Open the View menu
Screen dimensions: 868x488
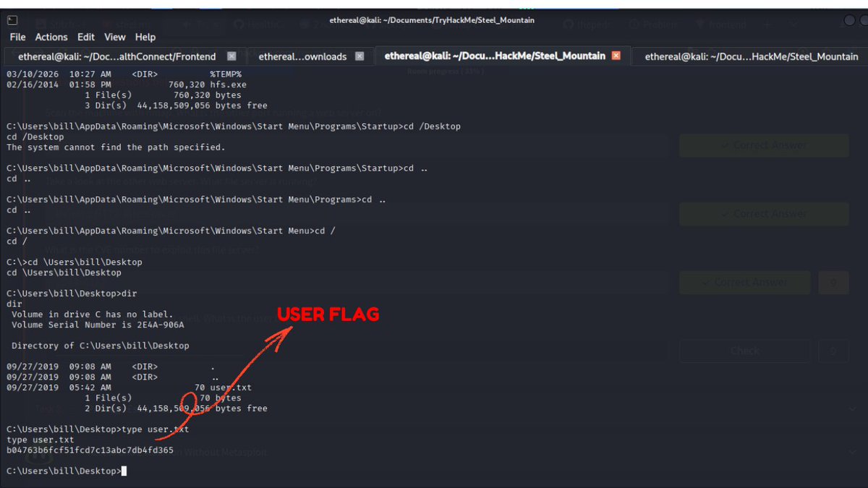(x=115, y=37)
